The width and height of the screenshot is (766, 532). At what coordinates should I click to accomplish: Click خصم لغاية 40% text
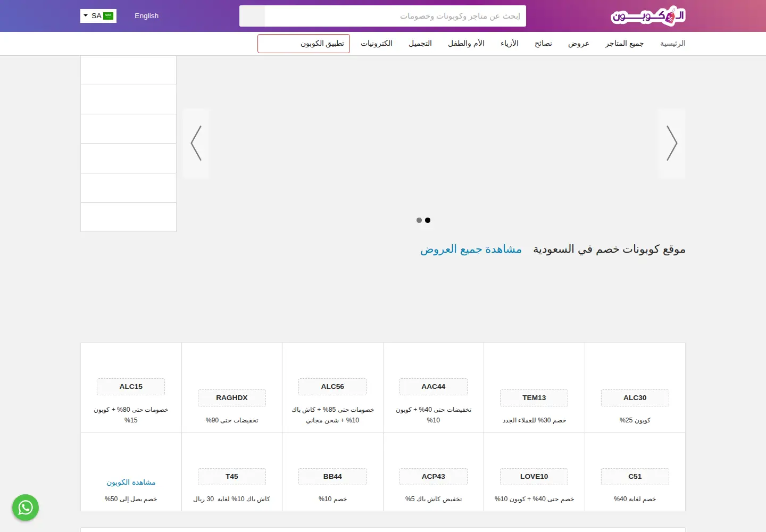[635, 499]
